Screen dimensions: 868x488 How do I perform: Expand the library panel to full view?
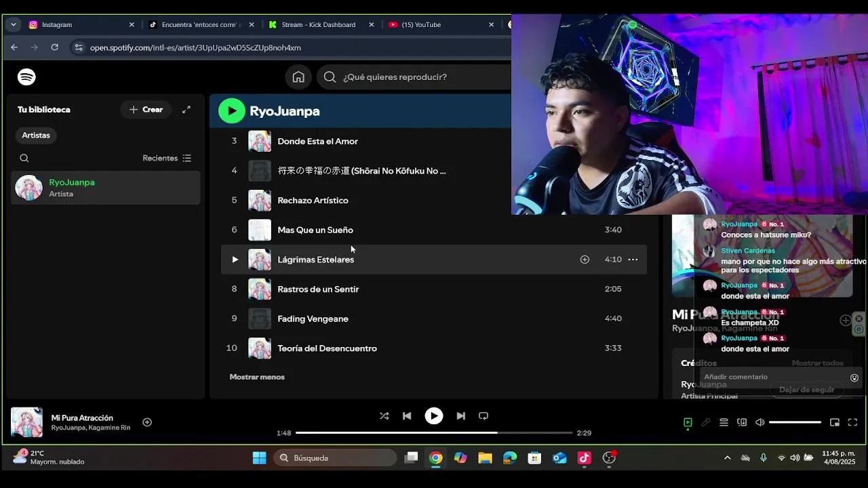tap(186, 109)
